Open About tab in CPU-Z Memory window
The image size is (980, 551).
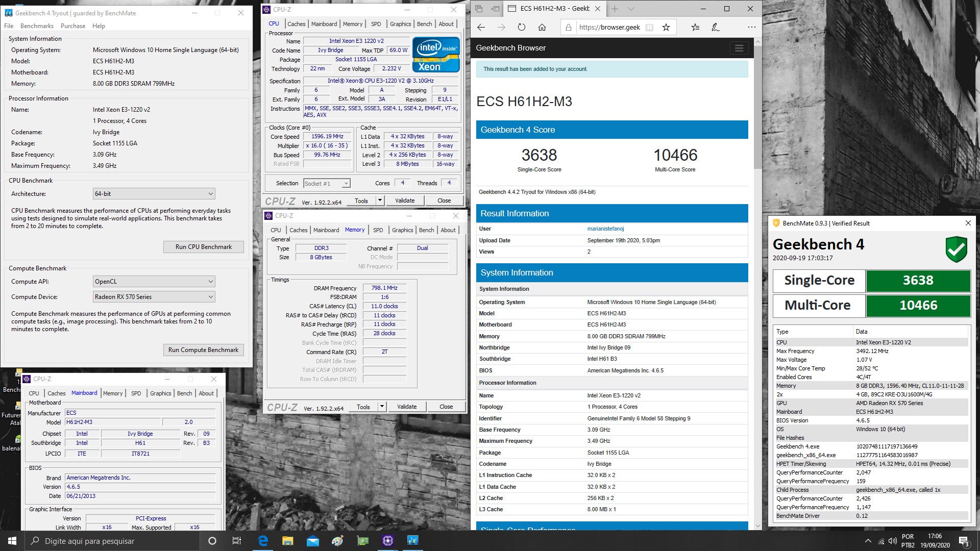pos(448,230)
